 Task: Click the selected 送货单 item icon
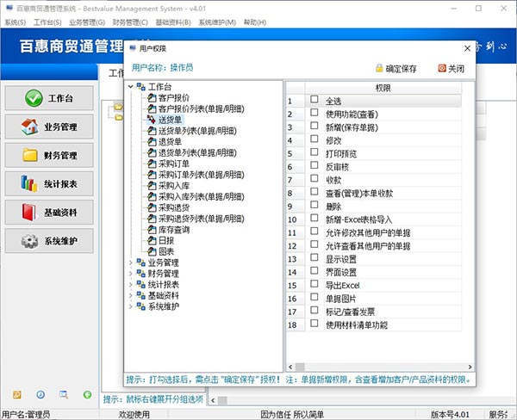coord(152,120)
